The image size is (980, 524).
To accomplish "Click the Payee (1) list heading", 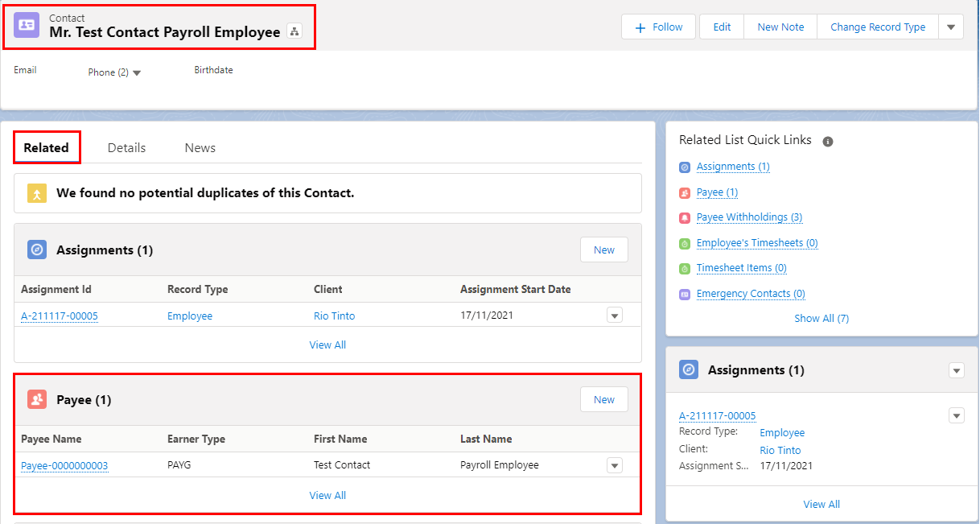I will pos(84,400).
